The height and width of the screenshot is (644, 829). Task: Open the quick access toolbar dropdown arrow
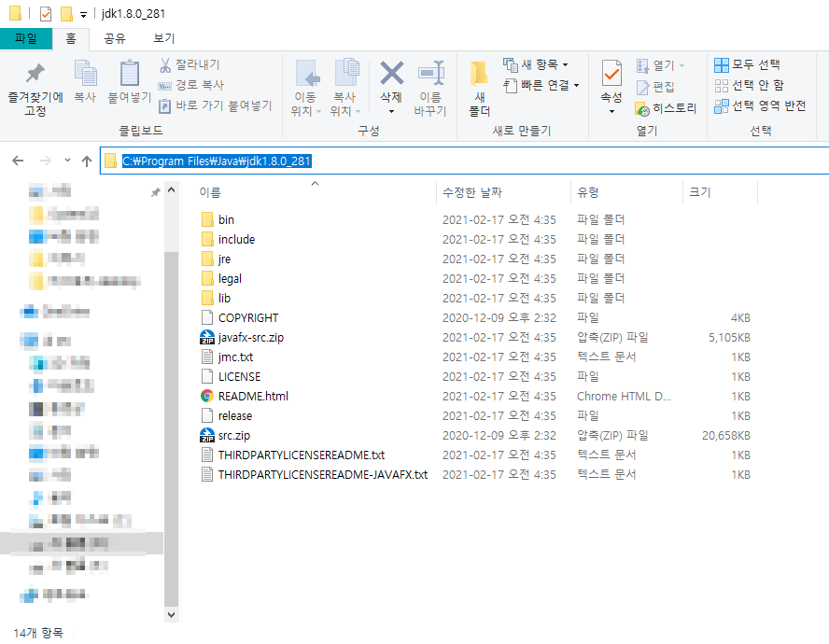pyautogui.click(x=83, y=15)
